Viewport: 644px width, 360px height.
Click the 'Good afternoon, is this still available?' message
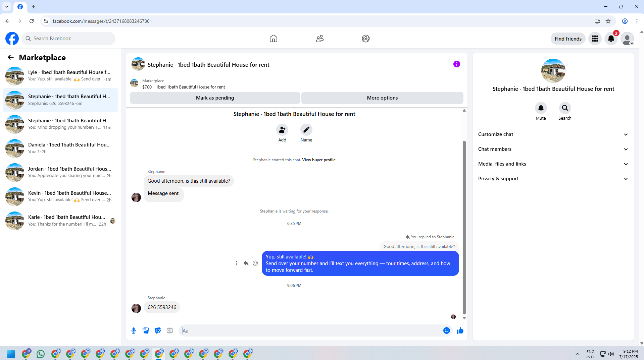189,181
